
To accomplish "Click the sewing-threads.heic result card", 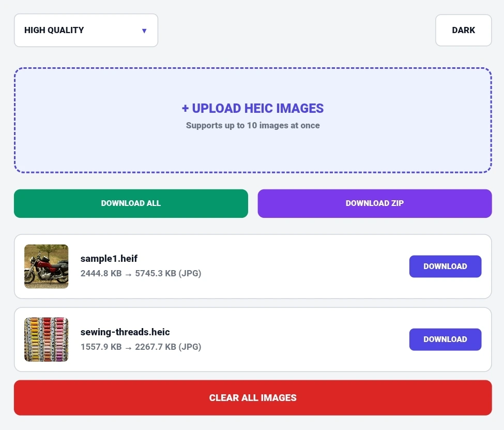I will point(253,339).
